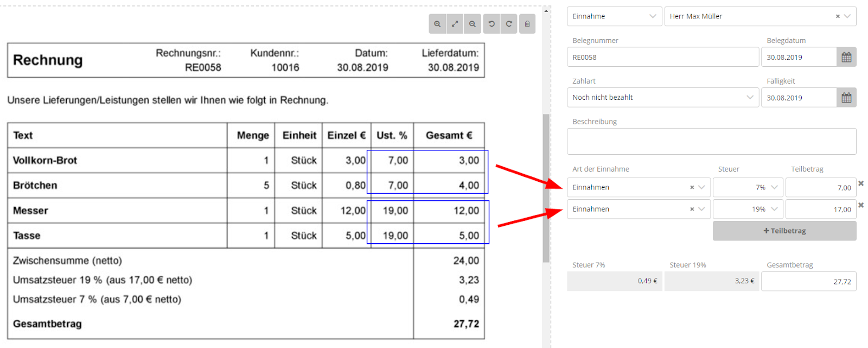The height and width of the screenshot is (348, 868).
Task: Delete the document with the trash icon
Action: click(527, 24)
